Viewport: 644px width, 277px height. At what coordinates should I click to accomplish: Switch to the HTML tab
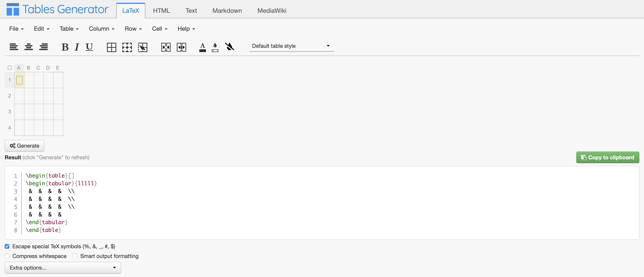click(x=161, y=10)
